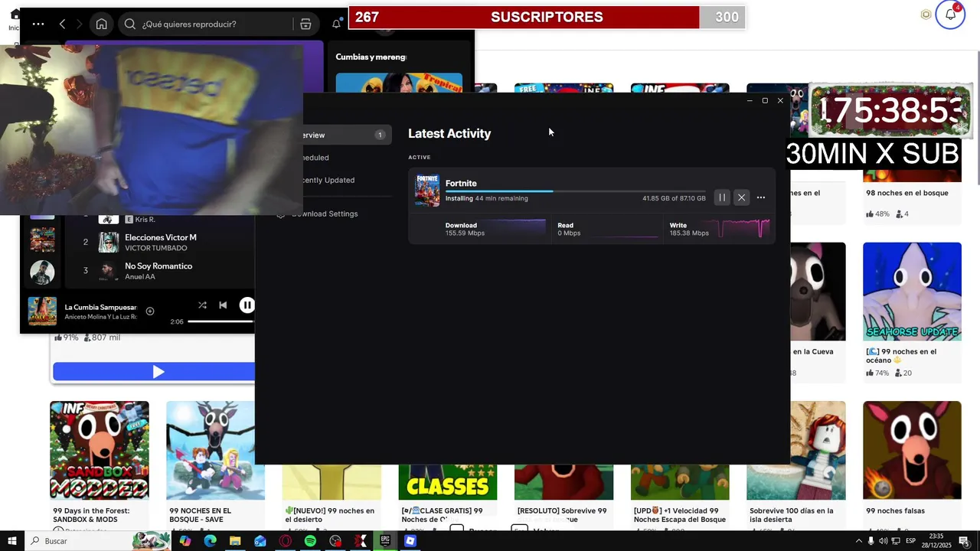Pause the Fortnite installation in Epic launcher

click(x=722, y=197)
